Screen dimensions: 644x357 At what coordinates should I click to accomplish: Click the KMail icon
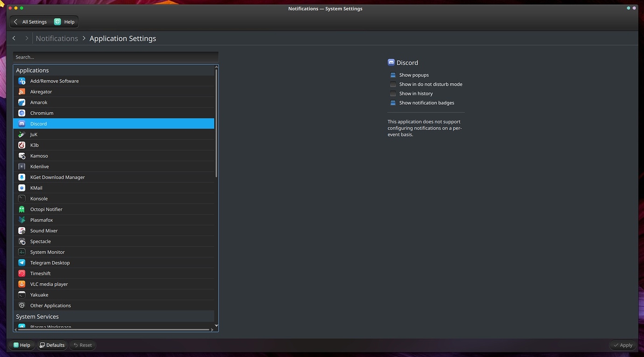click(x=21, y=188)
